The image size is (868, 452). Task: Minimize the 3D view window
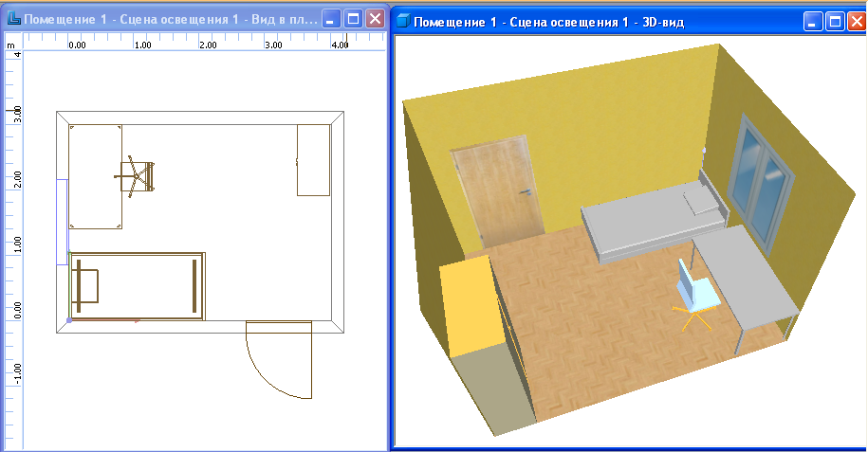(813, 22)
